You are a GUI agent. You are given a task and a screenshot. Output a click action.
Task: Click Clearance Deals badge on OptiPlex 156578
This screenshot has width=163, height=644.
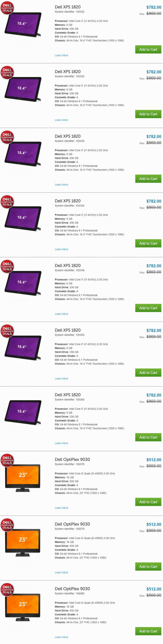pyautogui.click(x=7, y=461)
